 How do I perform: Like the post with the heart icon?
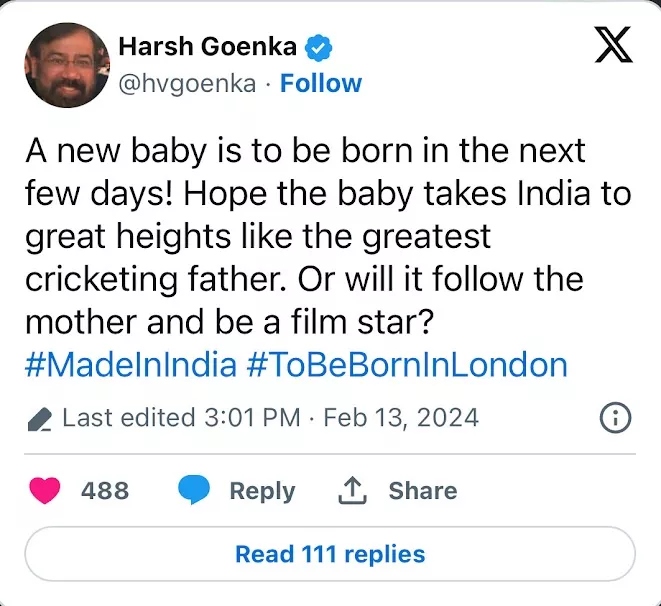pos(45,491)
